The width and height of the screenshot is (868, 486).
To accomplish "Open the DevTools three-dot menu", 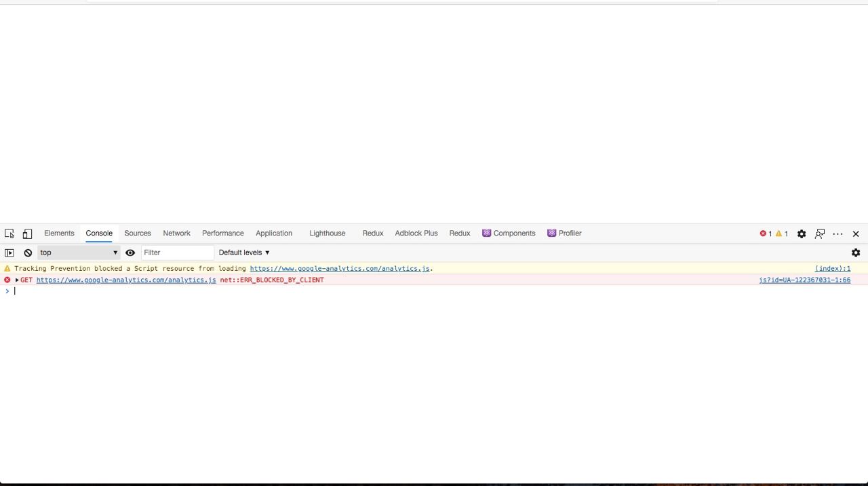I will click(838, 233).
